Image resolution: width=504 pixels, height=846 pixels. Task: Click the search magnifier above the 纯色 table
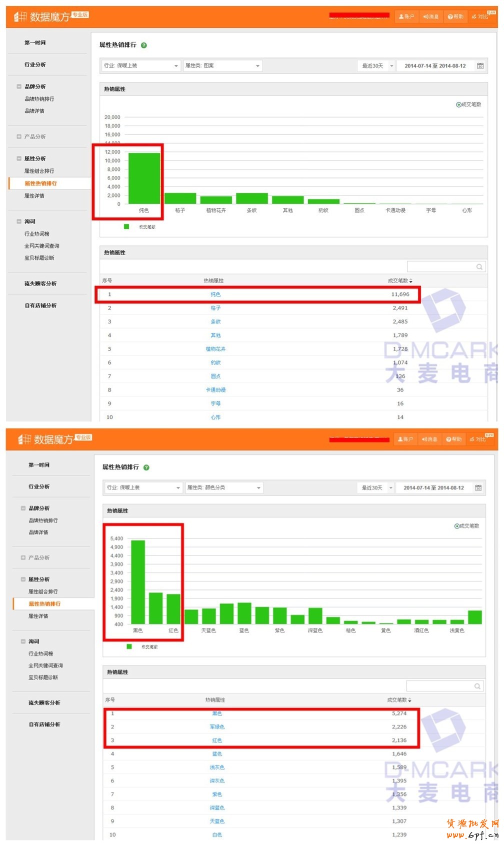(x=479, y=267)
